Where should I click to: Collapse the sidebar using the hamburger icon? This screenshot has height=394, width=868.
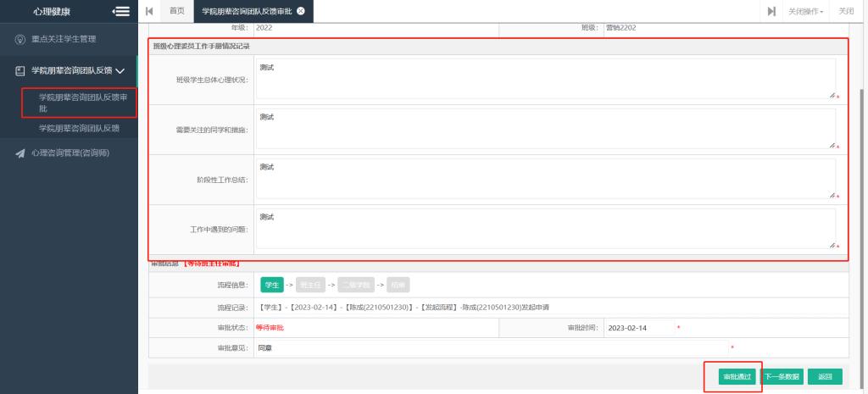(x=120, y=11)
